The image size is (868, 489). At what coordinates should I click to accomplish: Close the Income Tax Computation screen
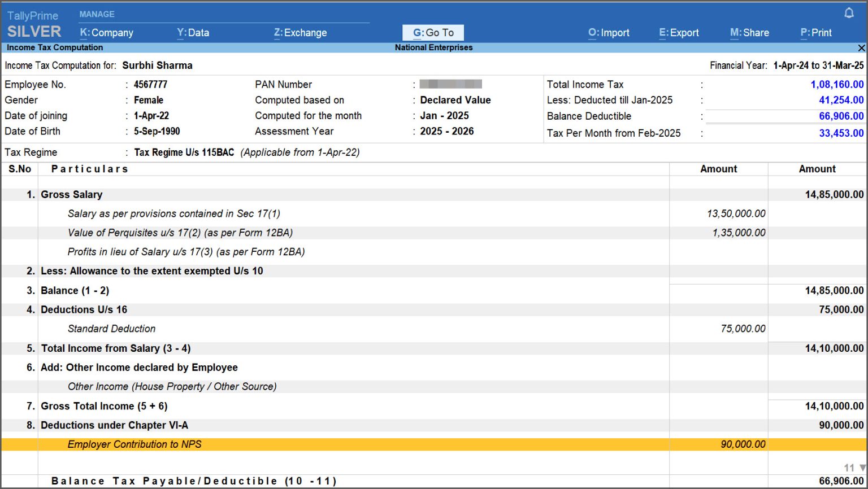click(861, 47)
